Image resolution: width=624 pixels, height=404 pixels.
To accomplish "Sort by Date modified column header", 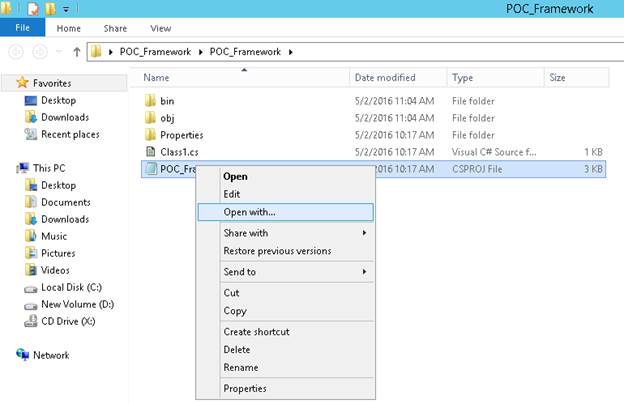I will point(384,77).
